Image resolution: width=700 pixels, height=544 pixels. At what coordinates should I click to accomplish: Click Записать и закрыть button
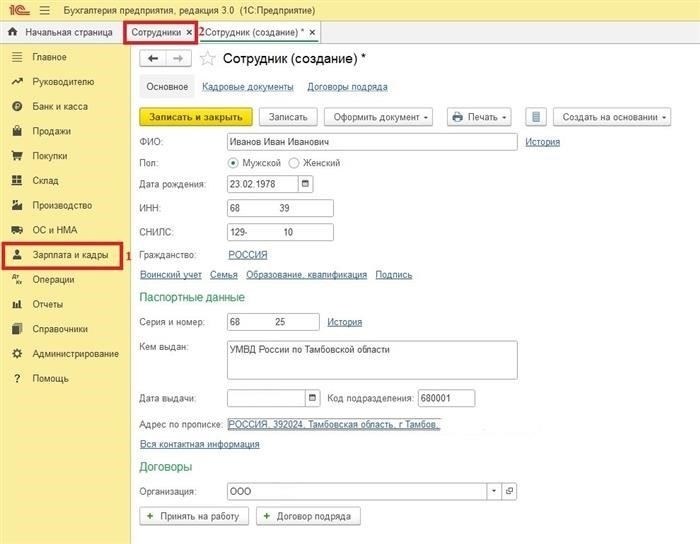(196, 117)
